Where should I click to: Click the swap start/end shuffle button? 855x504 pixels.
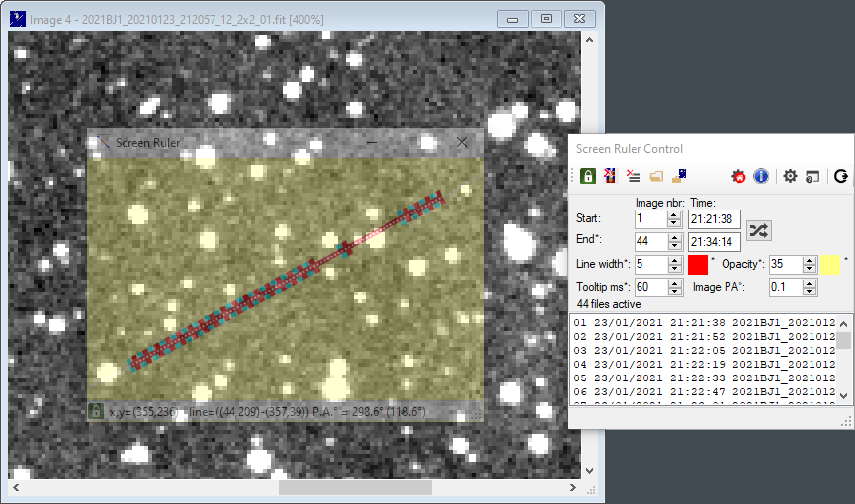point(759,230)
